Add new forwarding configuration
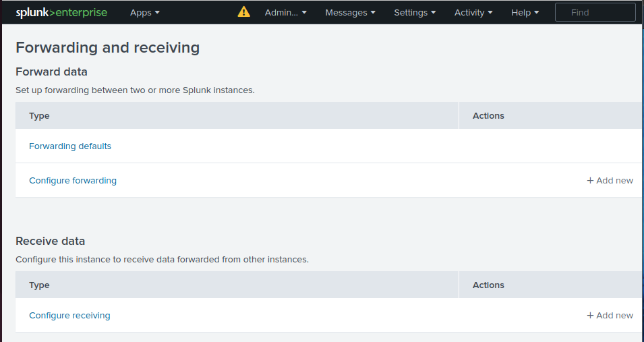Viewport: 644px width, 342px height. point(610,180)
